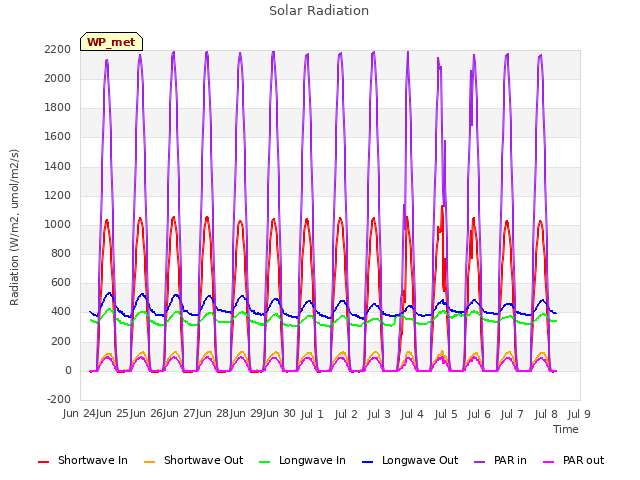Image resolution: width=640 pixels, height=480 pixels.
Task: Click the 400 y-axis tick label
Action: click(61, 312)
